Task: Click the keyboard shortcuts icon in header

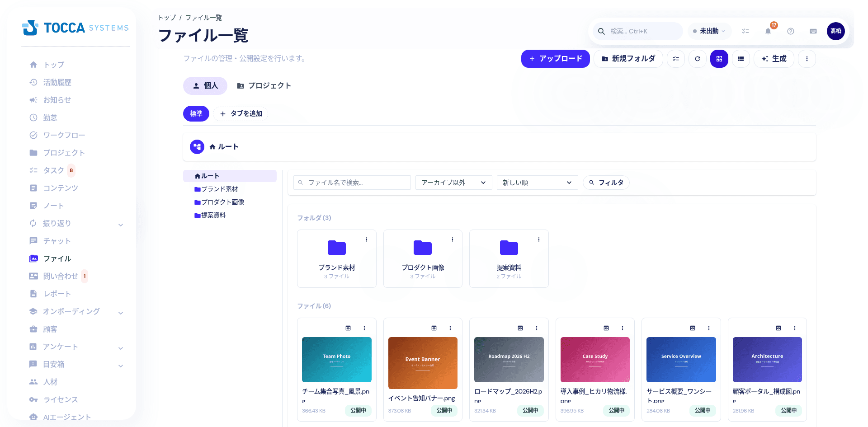Action: [813, 31]
